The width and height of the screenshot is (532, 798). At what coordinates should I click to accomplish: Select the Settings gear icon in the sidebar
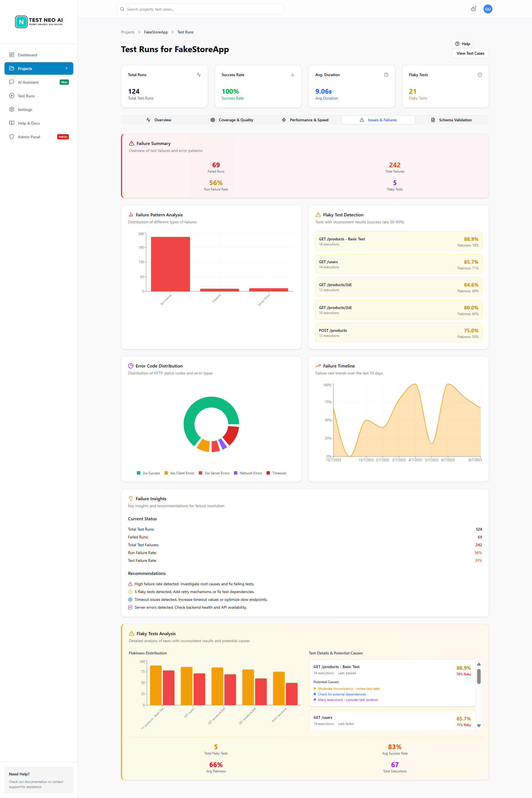(11, 109)
